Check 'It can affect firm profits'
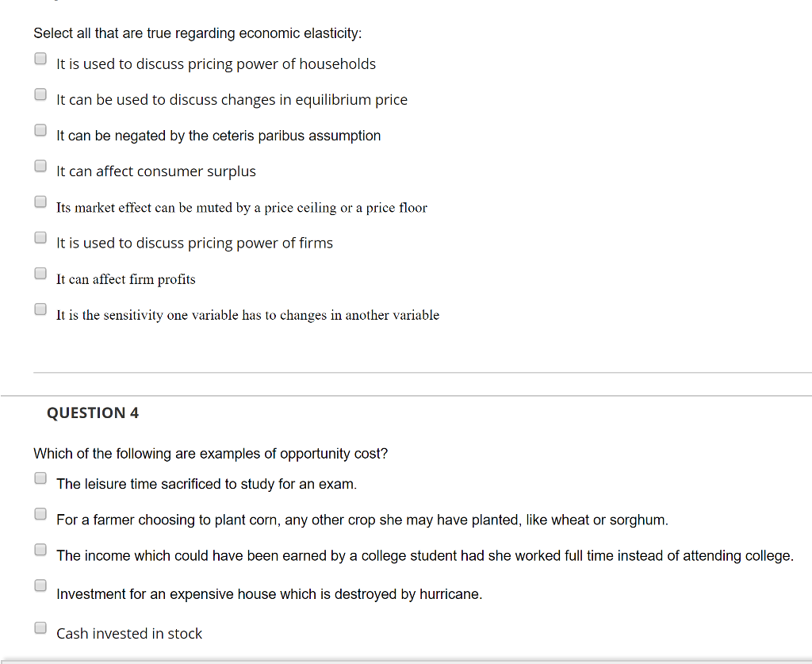 tap(40, 273)
